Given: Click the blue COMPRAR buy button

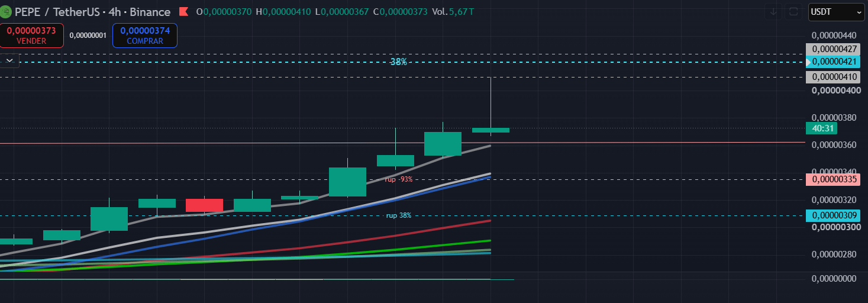Looking at the screenshot, I should tap(145, 36).
